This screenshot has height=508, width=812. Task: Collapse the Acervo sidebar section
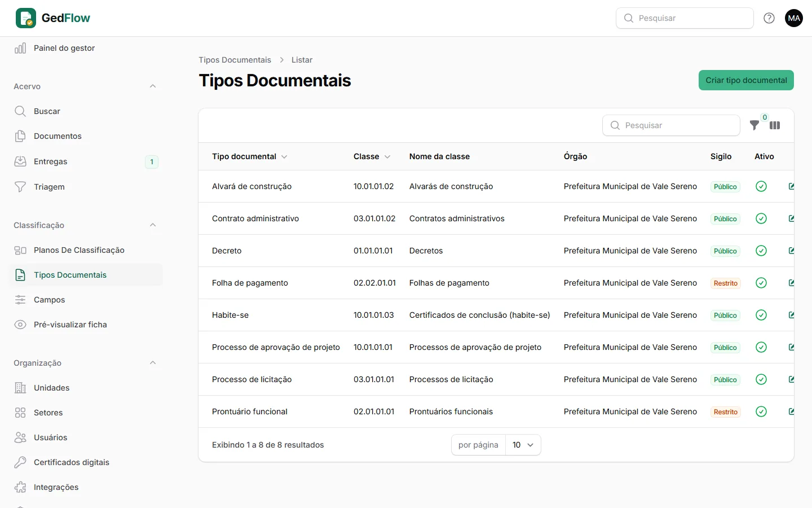click(x=153, y=86)
